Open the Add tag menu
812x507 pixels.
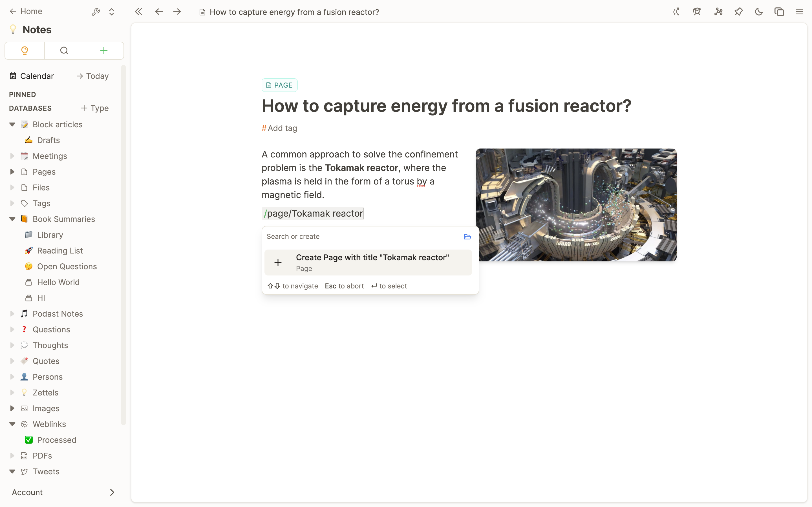point(279,128)
